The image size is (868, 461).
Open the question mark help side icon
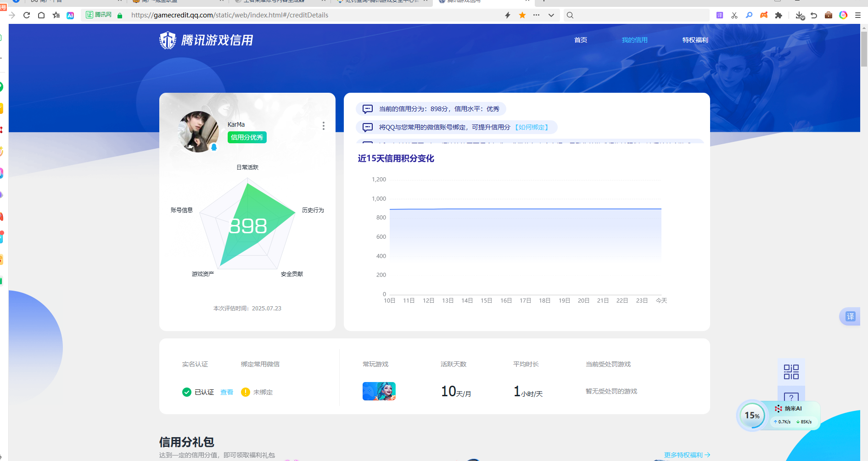click(x=791, y=398)
